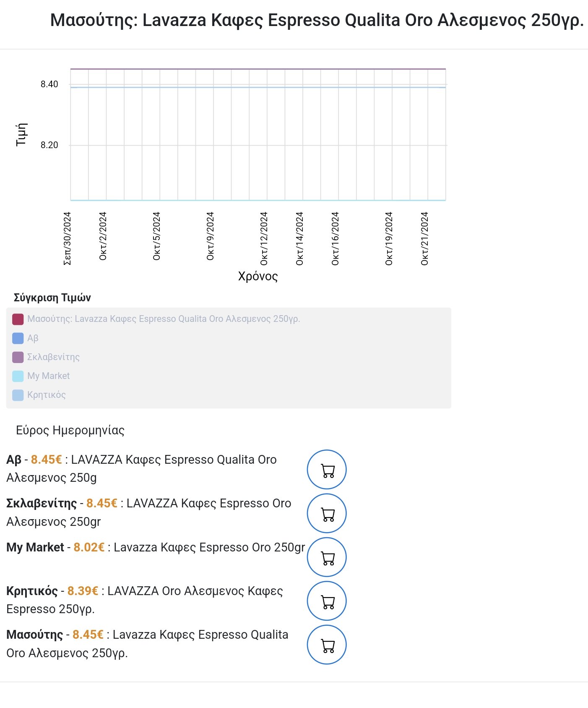Click the Αβ 8.45€ price
The width and height of the screenshot is (588, 708).
click(46, 460)
